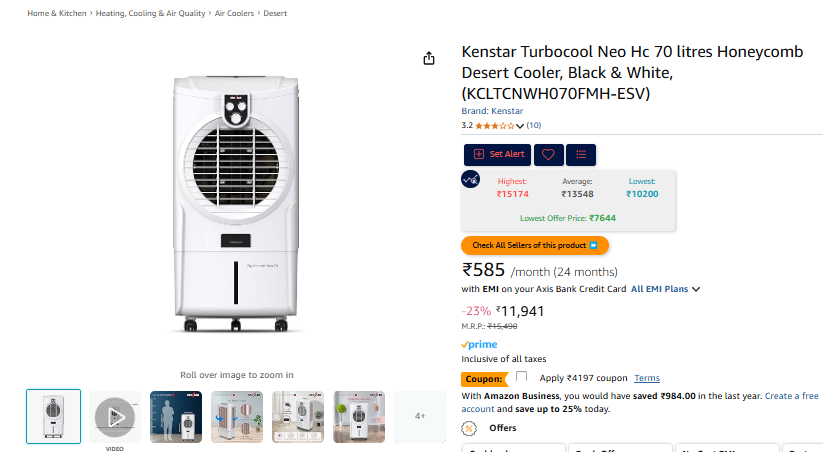
Task: Show more images via 4+ thumbnail
Action: pyautogui.click(x=420, y=416)
